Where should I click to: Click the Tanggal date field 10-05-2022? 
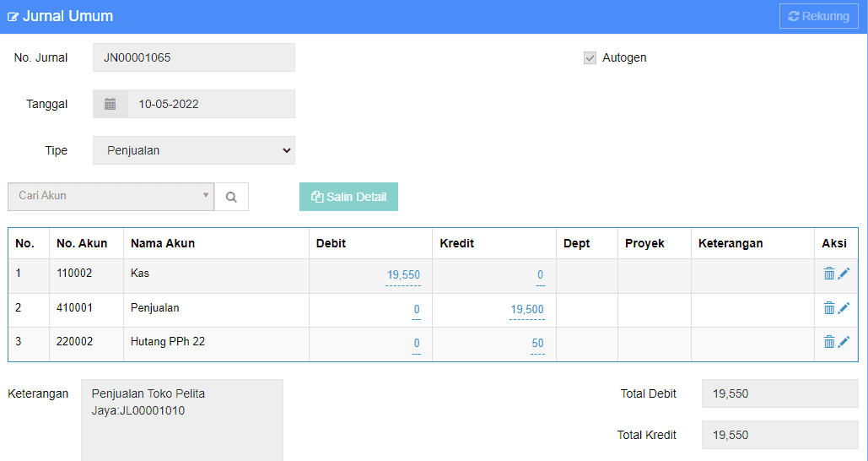point(212,104)
